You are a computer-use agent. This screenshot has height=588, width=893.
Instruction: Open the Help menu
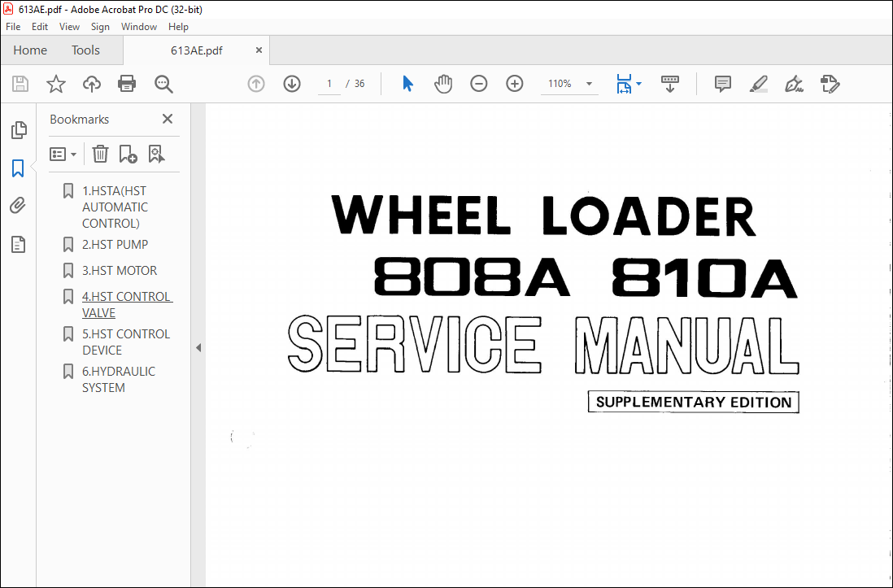click(178, 27)
